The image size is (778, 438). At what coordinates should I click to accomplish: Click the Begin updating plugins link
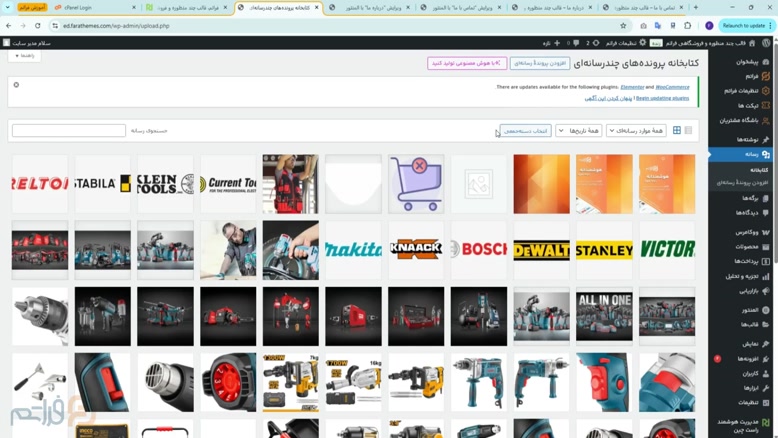pos(662,98)
